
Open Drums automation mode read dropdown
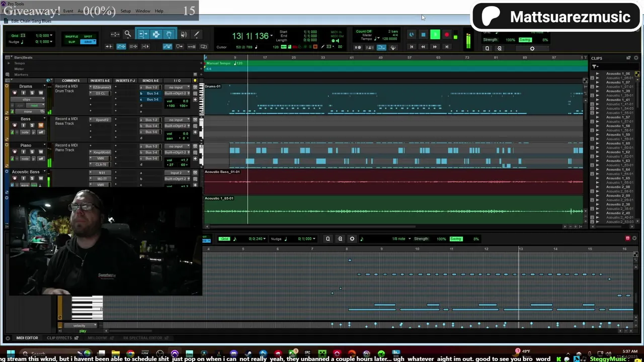(34, 106)
